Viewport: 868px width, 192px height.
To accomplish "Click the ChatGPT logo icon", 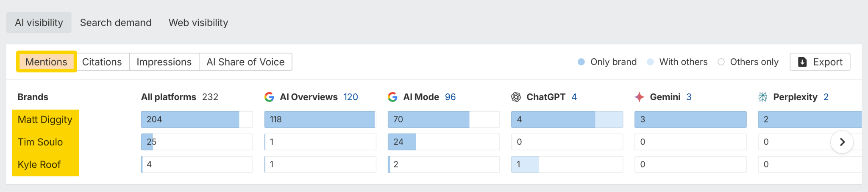I will point(516,97).
